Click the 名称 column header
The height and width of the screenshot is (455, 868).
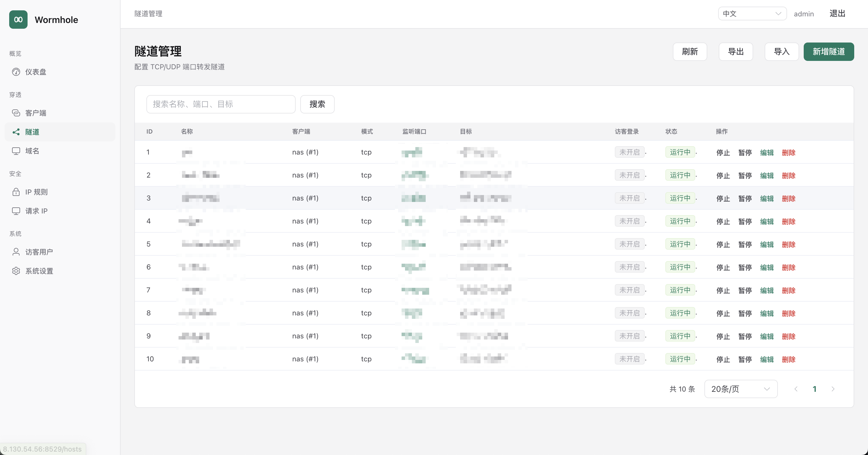pyautogui.click(x=187, y=131)
